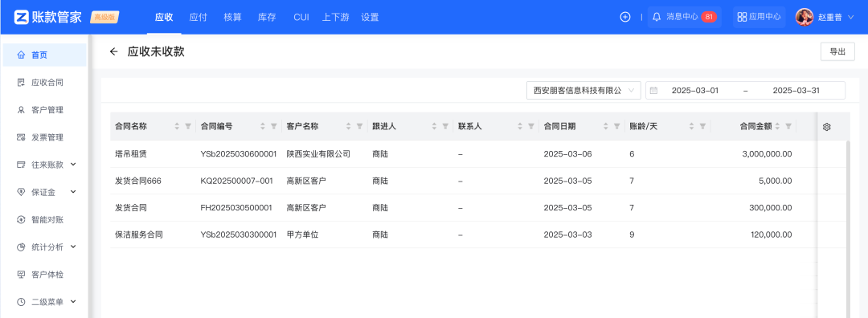Click end date 2025-03-31 field
This screenshot has width=868, height=318.
pyautogui.click(x=796, y=91)
